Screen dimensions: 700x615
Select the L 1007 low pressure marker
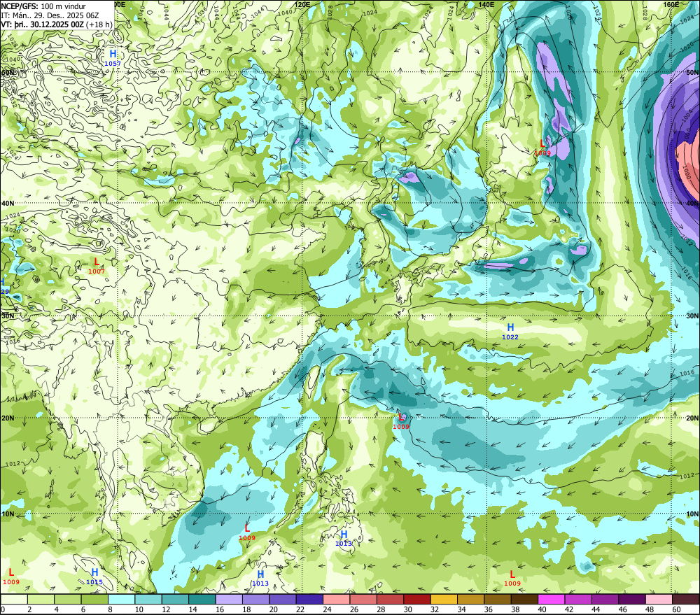[97, 266]
